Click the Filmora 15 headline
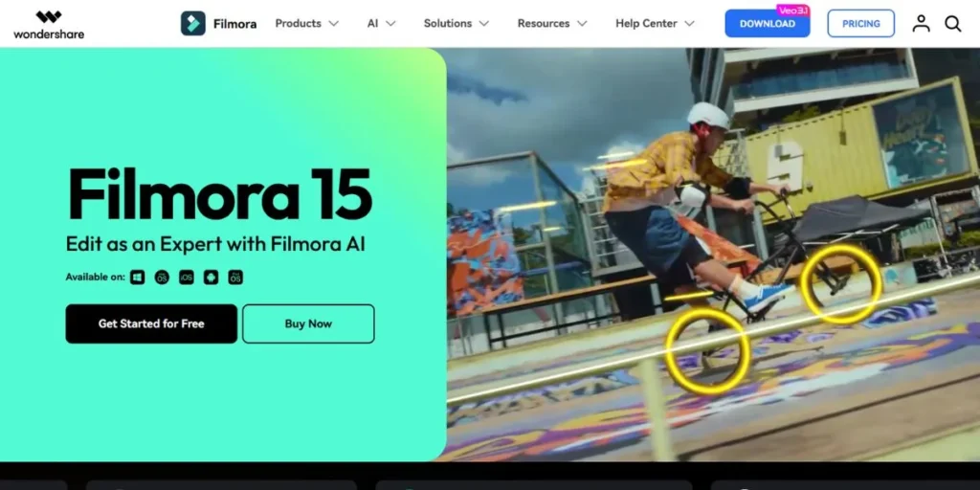Screen dimensions: 980x490 [220, 193]
